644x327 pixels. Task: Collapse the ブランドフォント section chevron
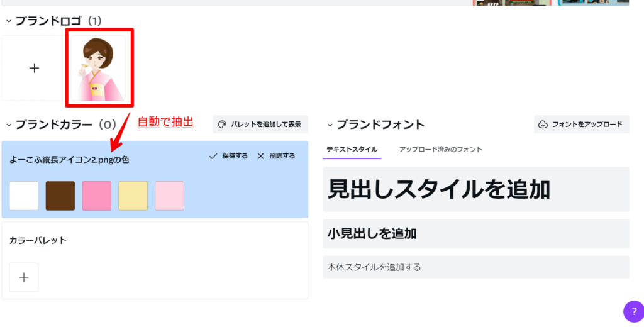330,125
